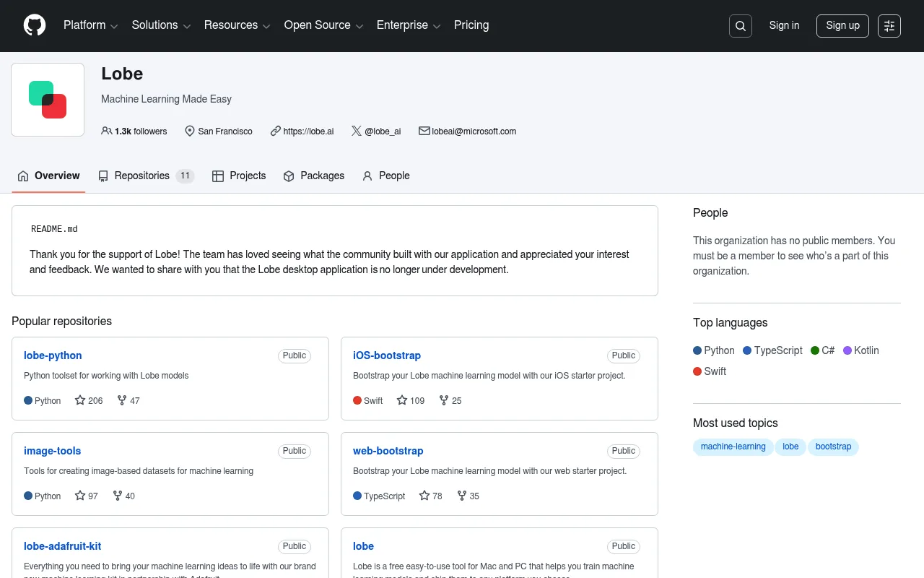Click the 40 forks count on image-tools
This screenshot has height=578, width=924.
131,496
